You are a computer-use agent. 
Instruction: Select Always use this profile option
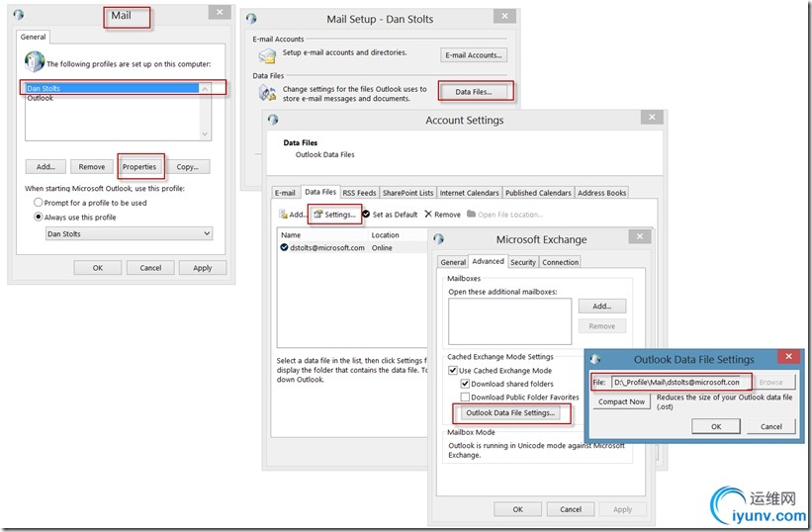[38, 217]
